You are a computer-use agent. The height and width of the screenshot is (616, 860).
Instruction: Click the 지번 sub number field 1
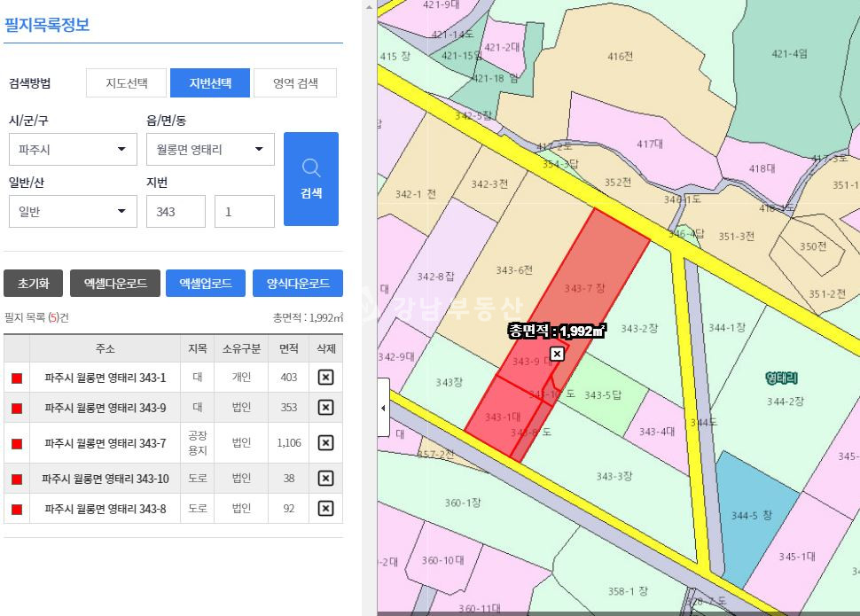(x=244, y=211)
